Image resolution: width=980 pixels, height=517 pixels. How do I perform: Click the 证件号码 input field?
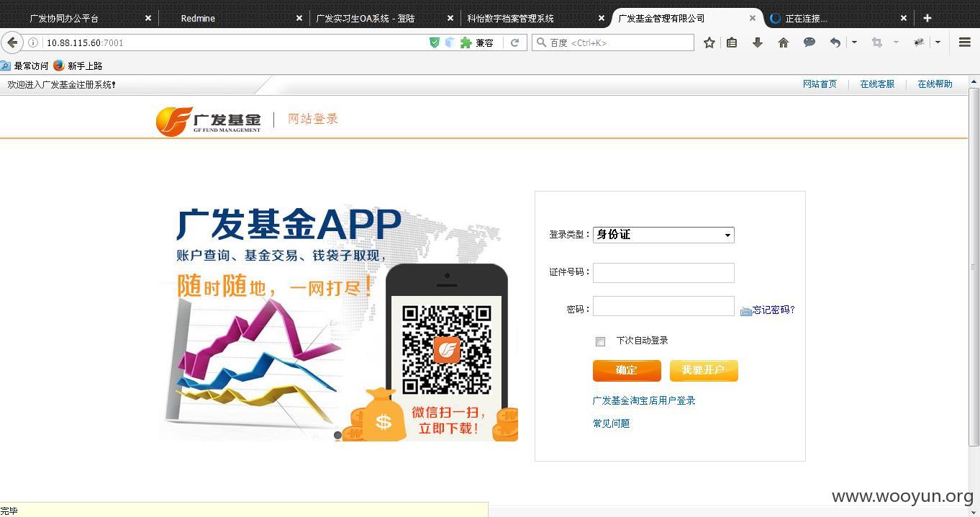coord(663,273)
